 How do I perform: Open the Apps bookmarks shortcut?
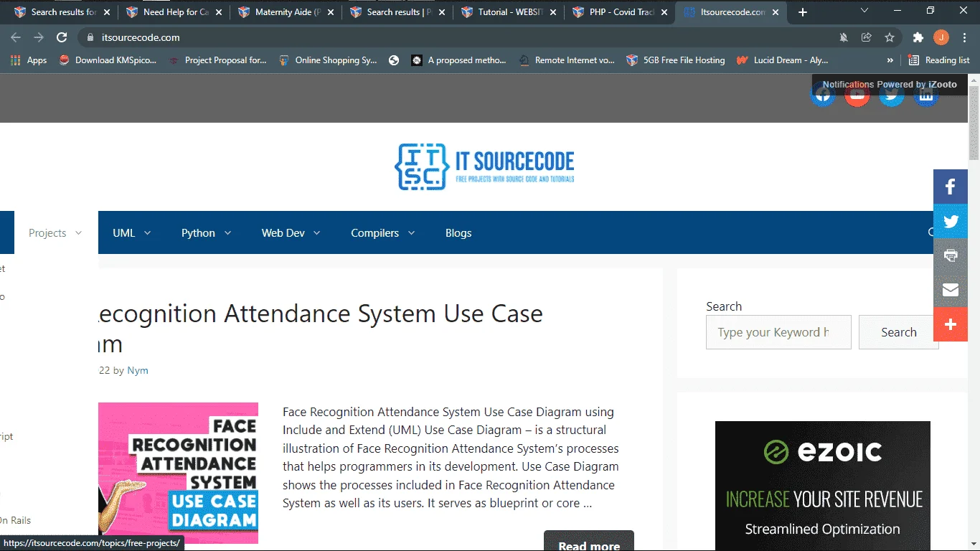point(29,60)
